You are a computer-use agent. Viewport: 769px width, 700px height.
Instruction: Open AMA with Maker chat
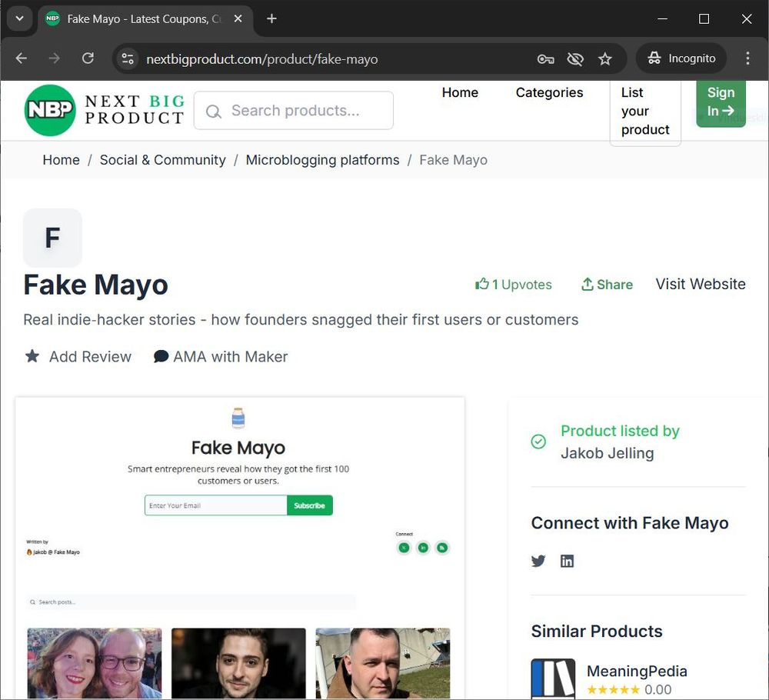coord(221,357)
